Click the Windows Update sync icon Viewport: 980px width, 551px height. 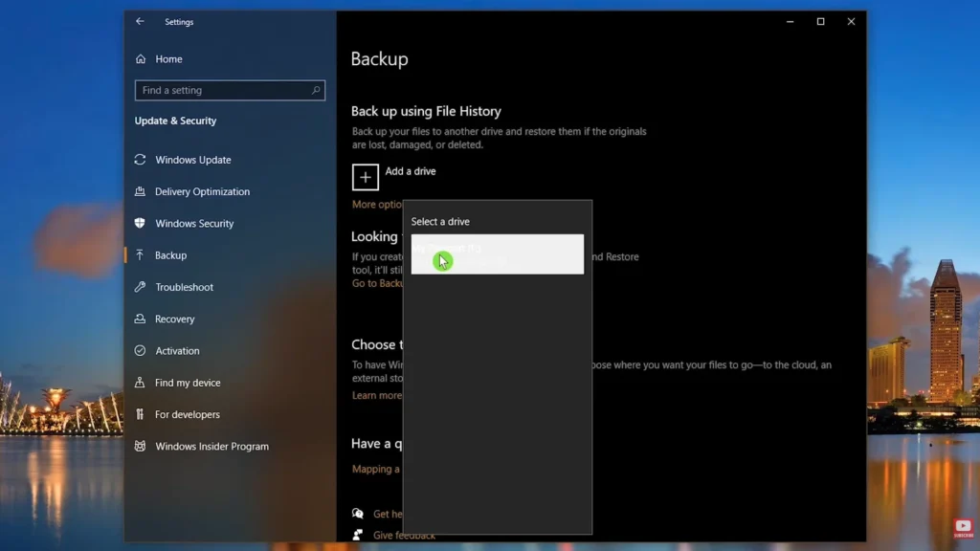tap(140, 160)
